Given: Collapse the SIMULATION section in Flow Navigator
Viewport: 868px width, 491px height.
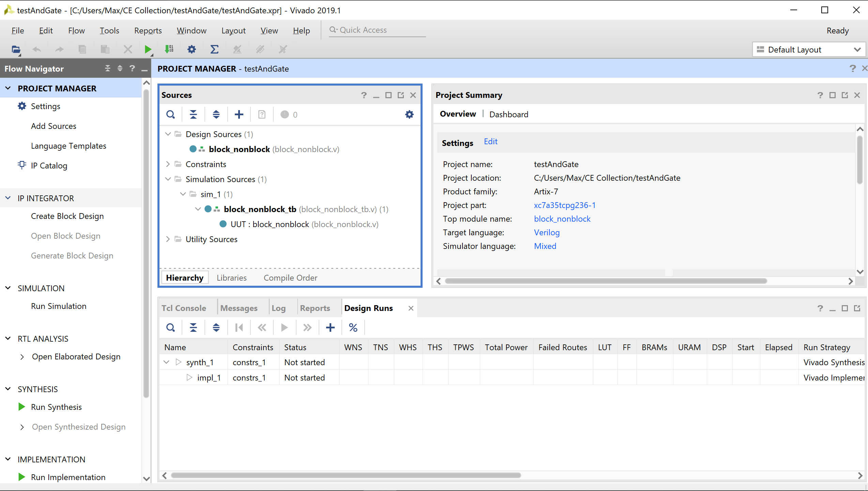Looking at the screenshot, I should coord(8,288).
